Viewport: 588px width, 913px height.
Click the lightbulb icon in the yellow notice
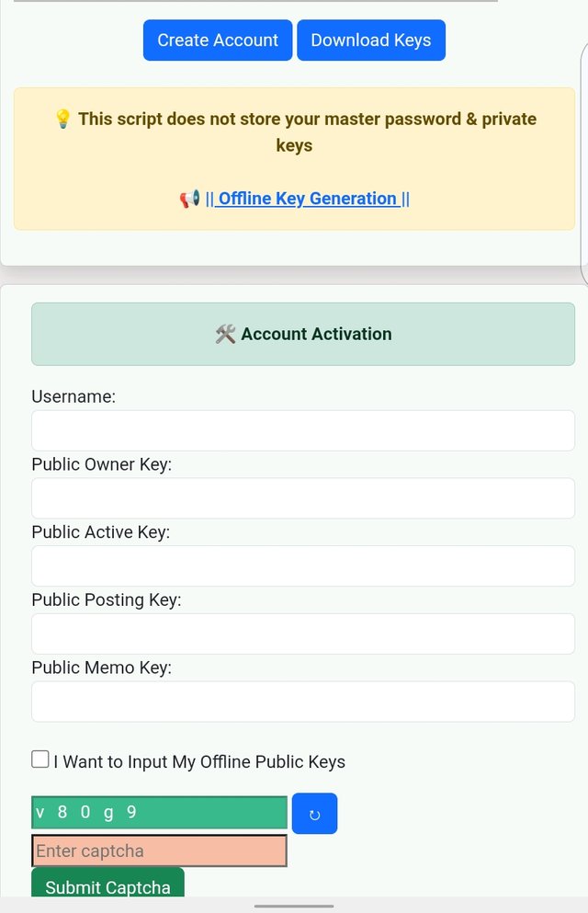(62, 119)
